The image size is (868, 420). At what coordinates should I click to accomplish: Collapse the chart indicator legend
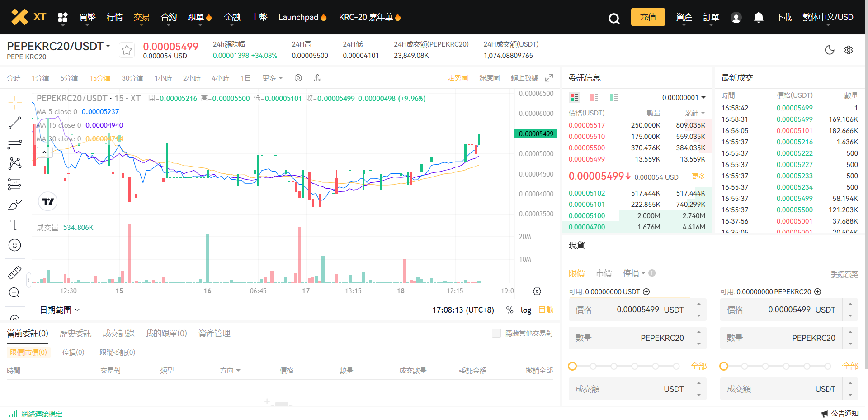[x=44, y=153]
